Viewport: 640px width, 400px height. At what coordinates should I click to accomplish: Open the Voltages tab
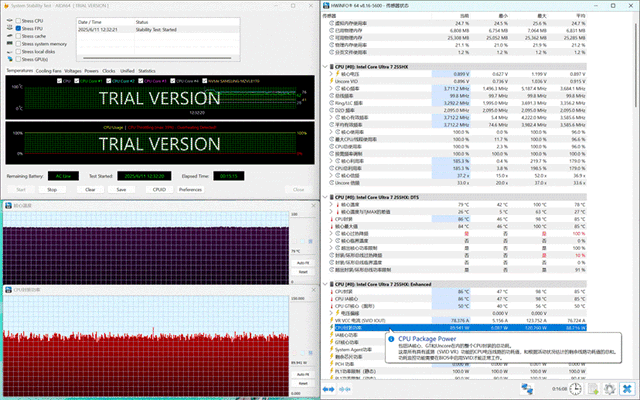click(73, 71)
